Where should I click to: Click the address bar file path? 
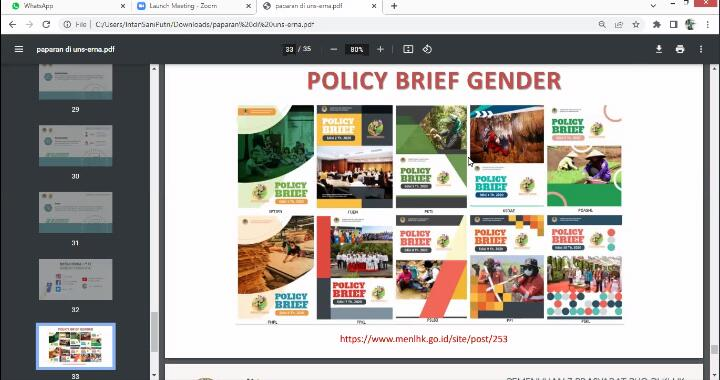pyautogui.click(x=204, y=24)
